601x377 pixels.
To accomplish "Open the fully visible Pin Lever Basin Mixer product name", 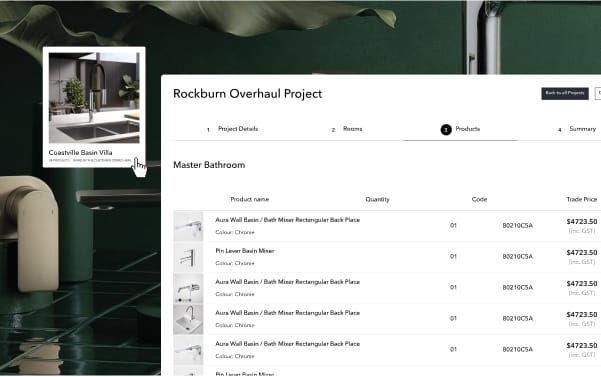I will [245, 251].
